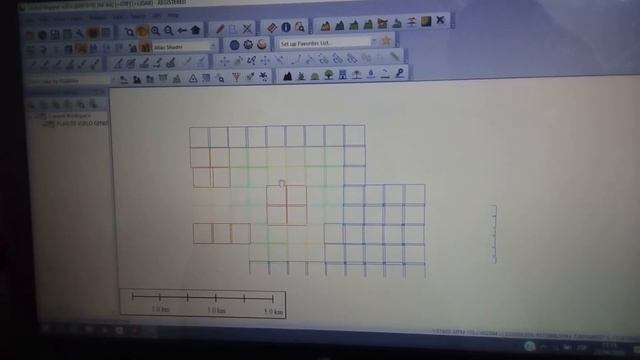The height and width of the screenshot is (360, 640).
Task: Click the Home full-view icon
Action: 196,30
